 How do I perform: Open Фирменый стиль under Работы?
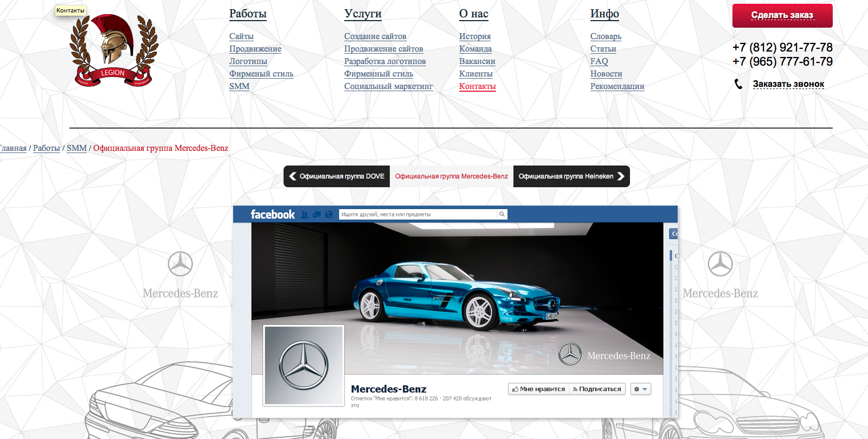261,74
